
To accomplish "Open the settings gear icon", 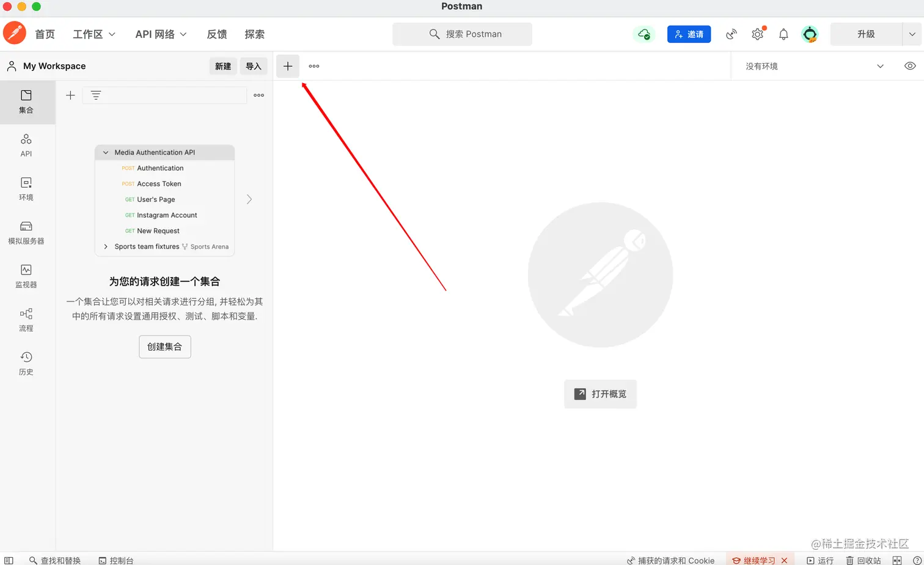I will click(758, 34).
